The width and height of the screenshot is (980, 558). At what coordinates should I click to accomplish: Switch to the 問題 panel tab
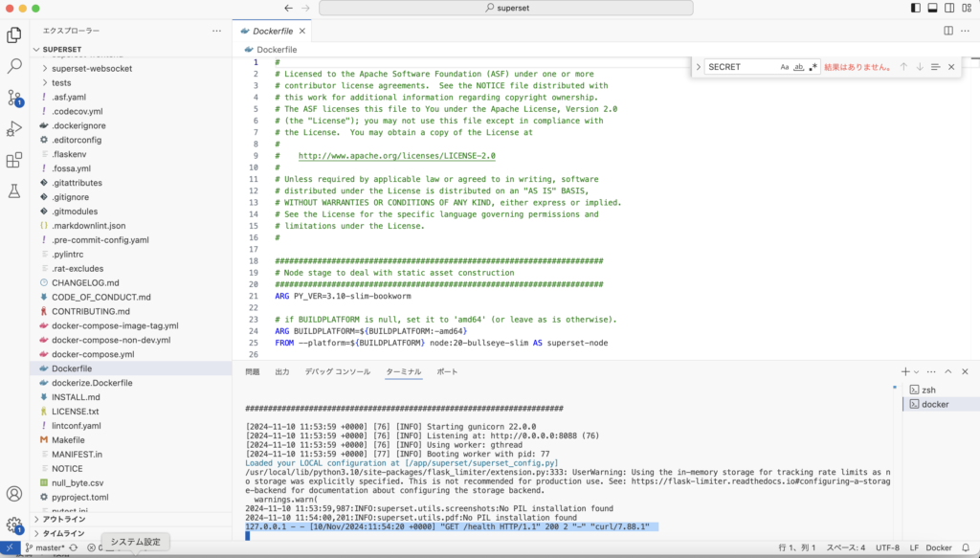click(253, 371)
